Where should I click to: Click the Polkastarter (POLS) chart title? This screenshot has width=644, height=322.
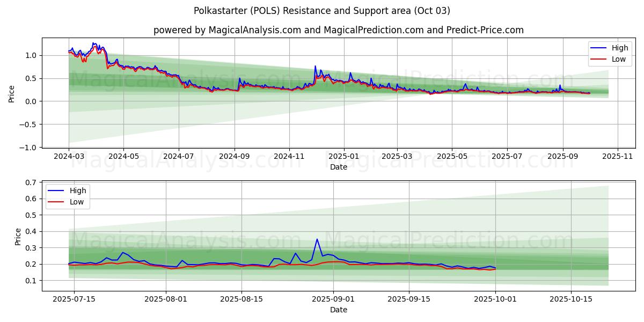(322, 11)
